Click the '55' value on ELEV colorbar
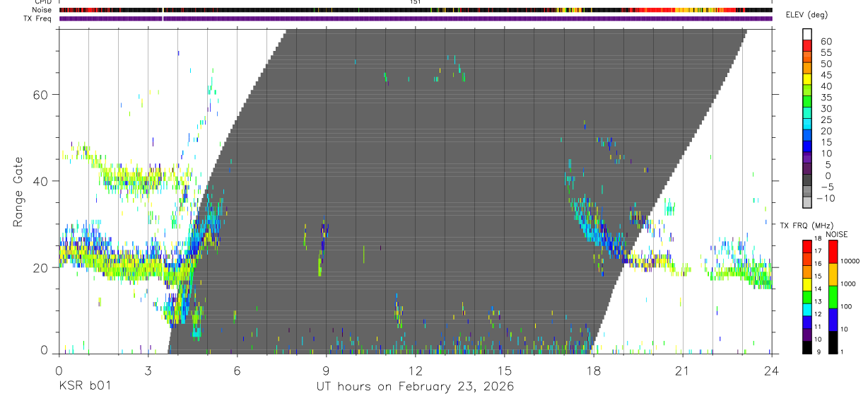The height and width of the screenshot is (401, 868). [x=825, y=52]
